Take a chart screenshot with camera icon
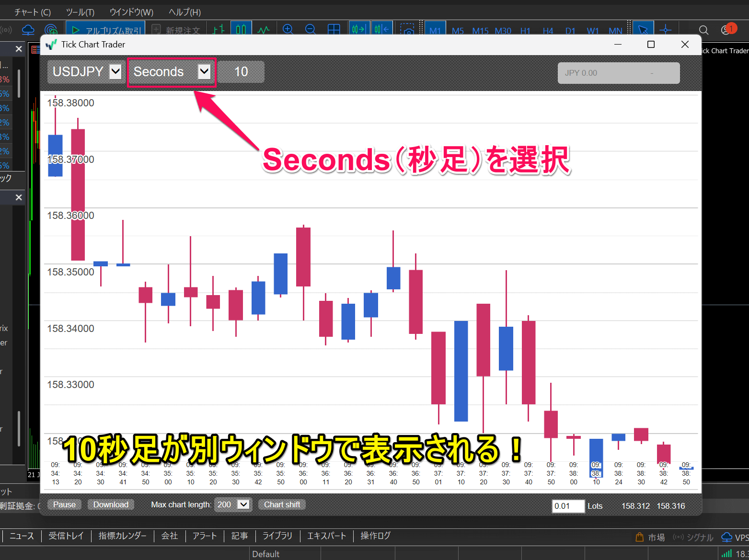Image resolution: width=749 pixels, height=560 pixels. 408,30
